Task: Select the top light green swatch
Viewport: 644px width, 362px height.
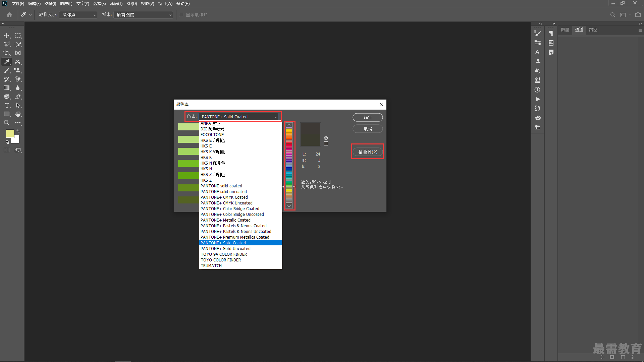Action: (189, 127)
